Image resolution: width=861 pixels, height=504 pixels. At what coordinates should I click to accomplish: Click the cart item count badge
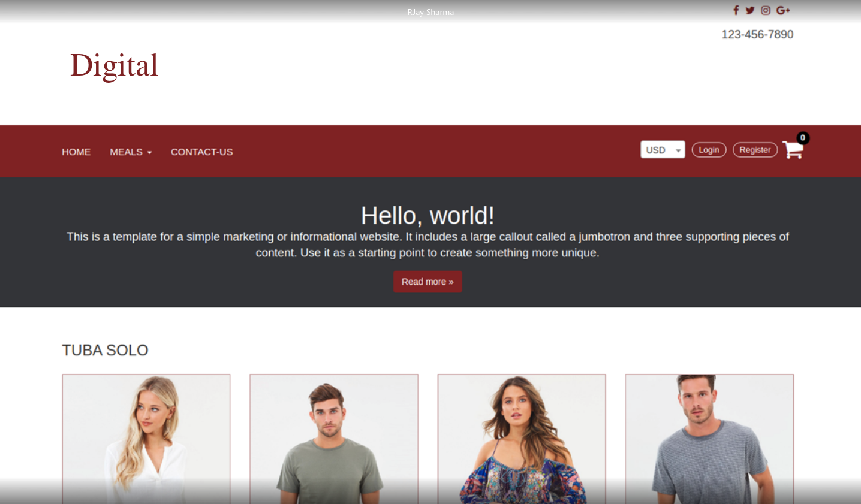[x=803, y=138]
